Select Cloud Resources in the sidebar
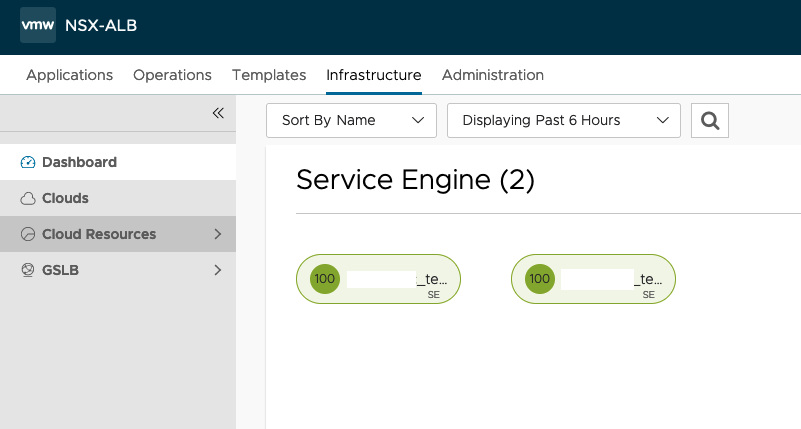 point(118,234)
